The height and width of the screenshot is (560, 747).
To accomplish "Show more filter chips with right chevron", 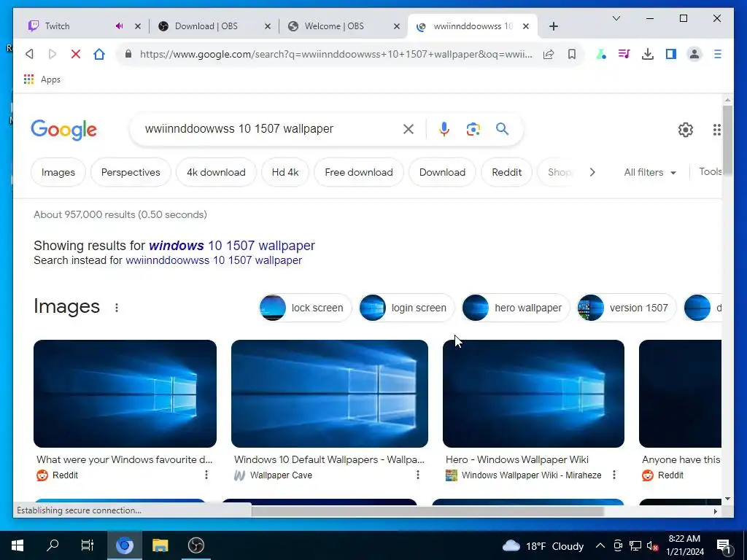I will pos(592,172).
